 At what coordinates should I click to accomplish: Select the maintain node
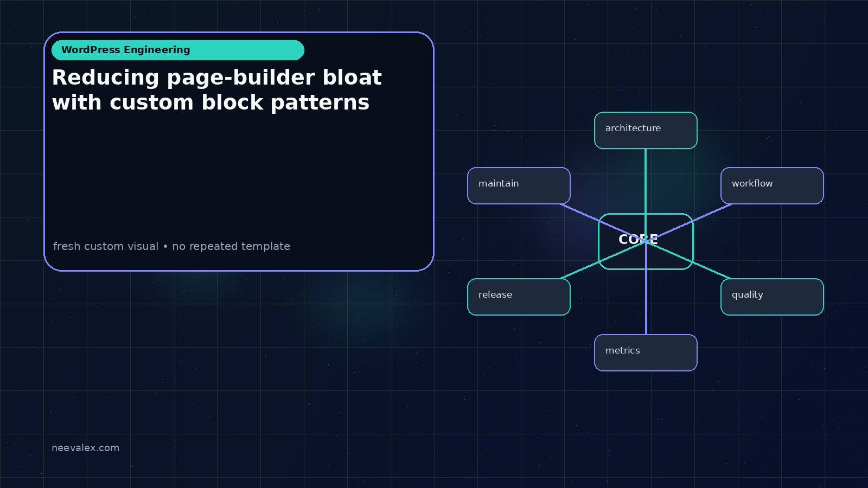tap(519, 185)
